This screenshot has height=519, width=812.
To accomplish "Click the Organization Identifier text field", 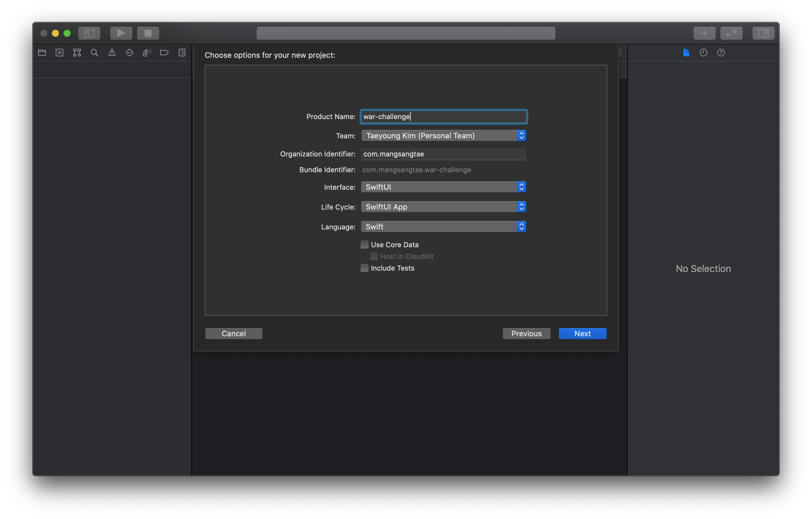I will click(443, 154).
